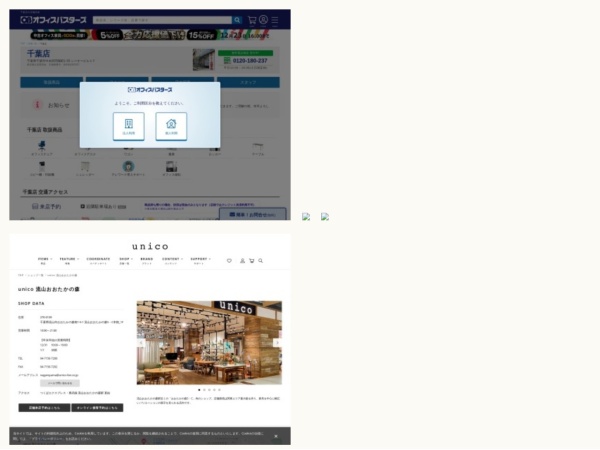This screenshot has width=600, height=450.
Task: Open the COORDINATE menu item on unico
Action: (x=98, y=261)
